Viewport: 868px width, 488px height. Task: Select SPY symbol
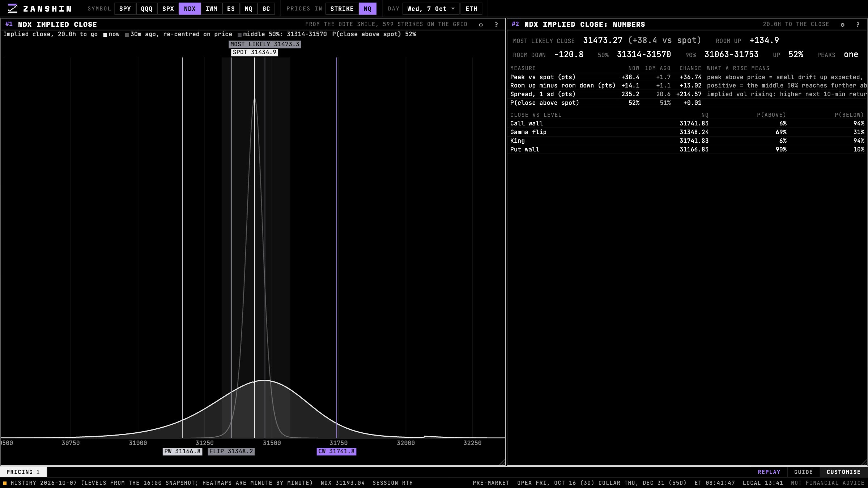125,9
